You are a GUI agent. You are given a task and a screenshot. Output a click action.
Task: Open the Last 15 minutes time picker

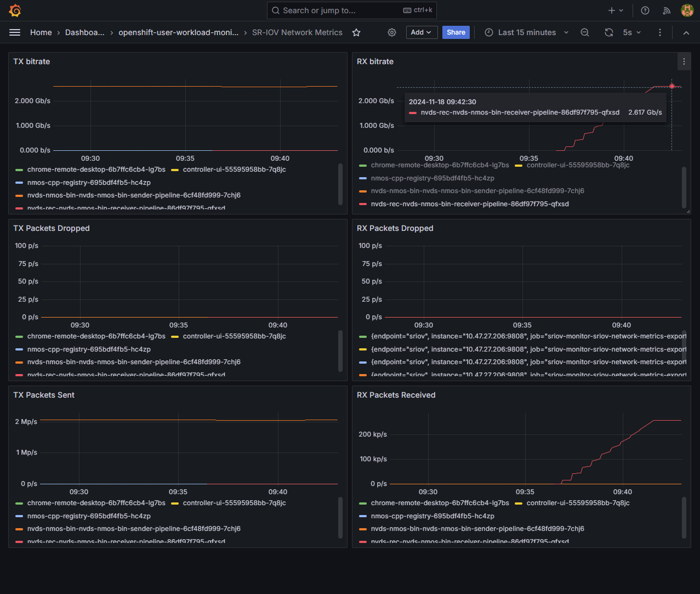tap(526, 32)
